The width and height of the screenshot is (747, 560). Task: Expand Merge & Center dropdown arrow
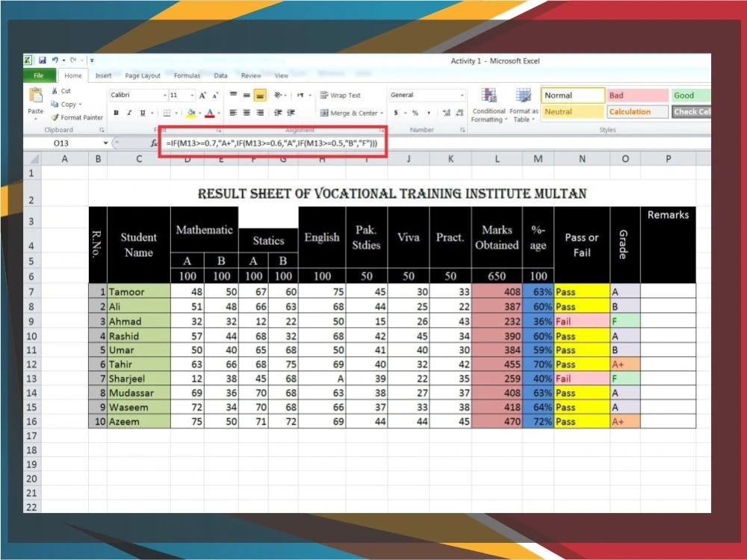tap(382, 113)
